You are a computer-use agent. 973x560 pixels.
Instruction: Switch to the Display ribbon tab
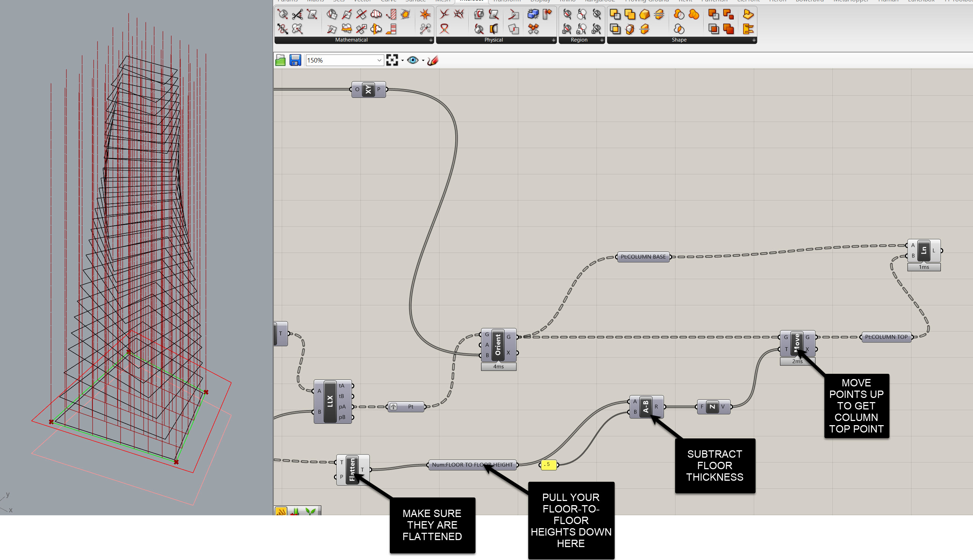540,1
